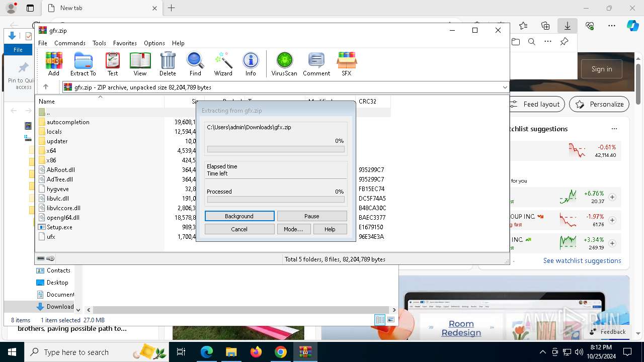
Task: Cancel the extraction
Action: (239, 229)
